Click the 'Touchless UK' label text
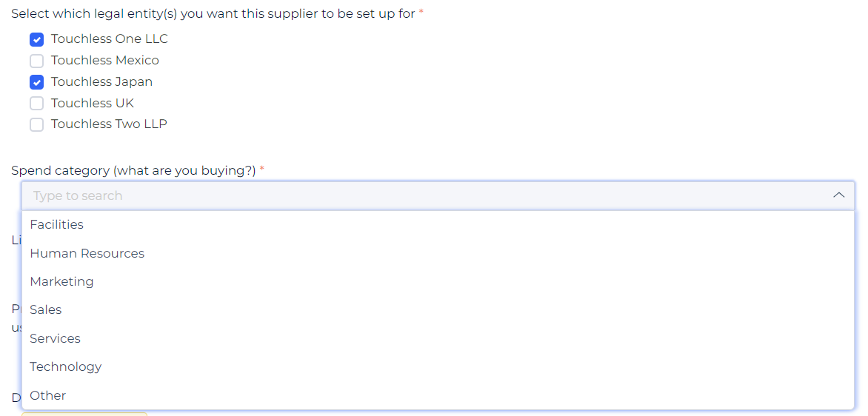Viewport: 868px width, 416px height. point(93,103)
